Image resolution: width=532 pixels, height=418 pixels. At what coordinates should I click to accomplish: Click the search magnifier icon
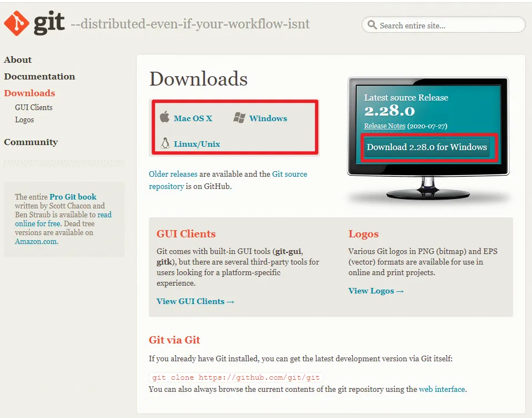[372, 25]
